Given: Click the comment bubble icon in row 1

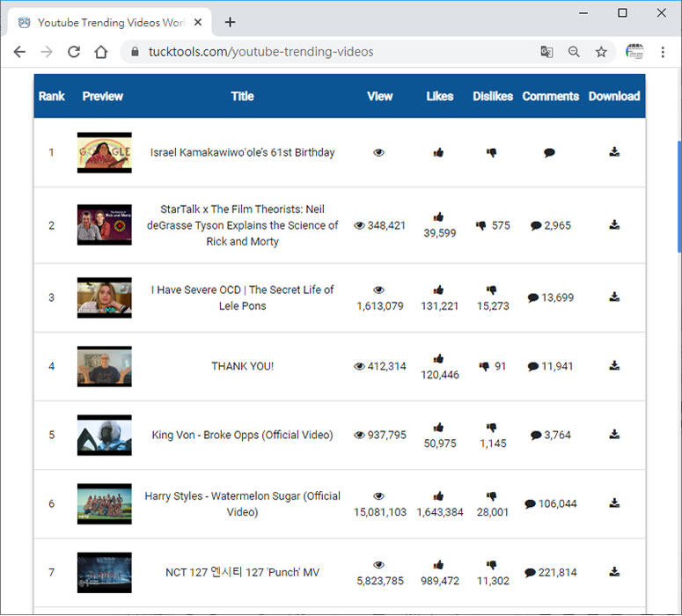Looking at the screenshot, I should coord(549,152).
